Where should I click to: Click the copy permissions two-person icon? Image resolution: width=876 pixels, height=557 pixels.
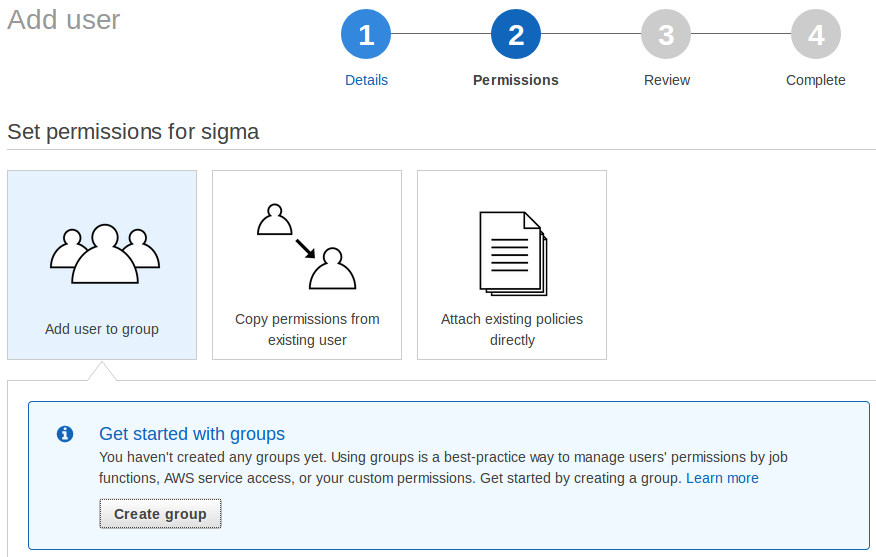[x=307, y=246]
